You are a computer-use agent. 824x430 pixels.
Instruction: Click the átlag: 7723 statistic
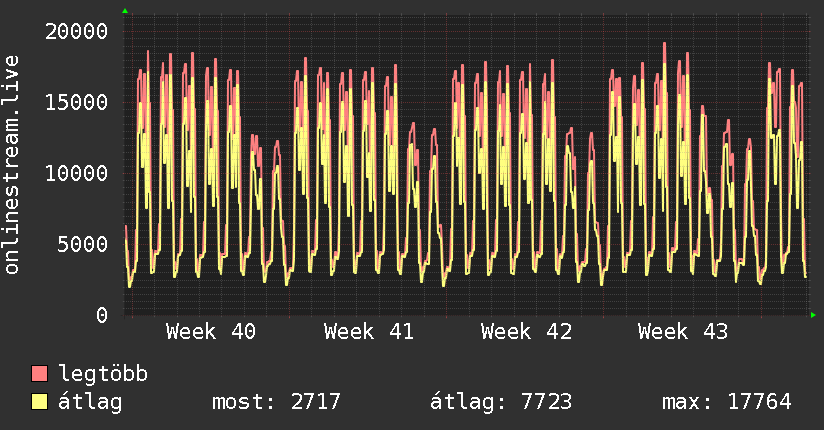[x=501, y=402]
